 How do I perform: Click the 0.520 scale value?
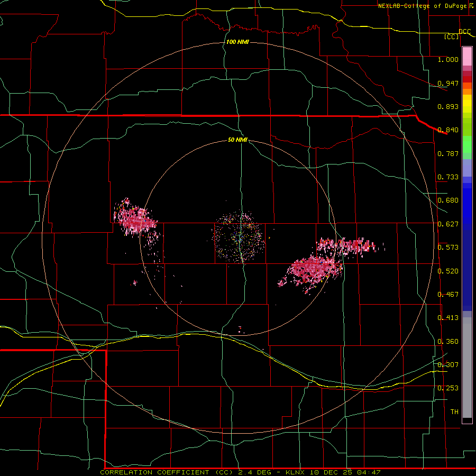point(448,271)
